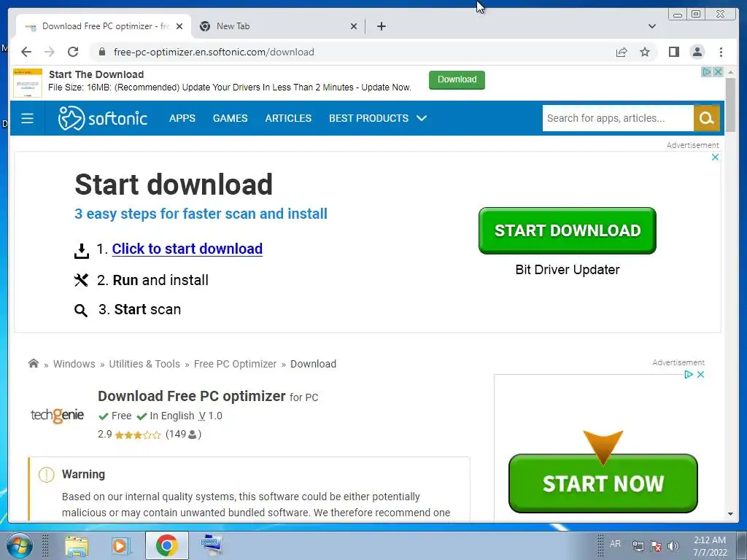Close the top banner ad X icon

[718, 72]
